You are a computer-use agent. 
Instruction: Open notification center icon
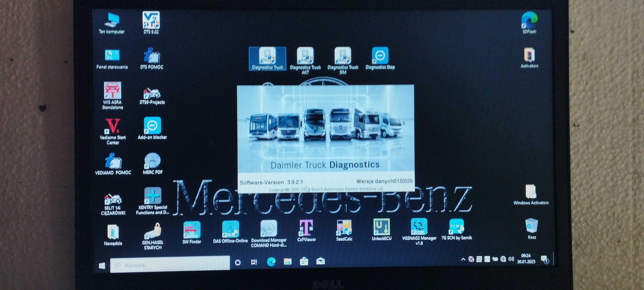pyautogui.click(x=545, y=260)
